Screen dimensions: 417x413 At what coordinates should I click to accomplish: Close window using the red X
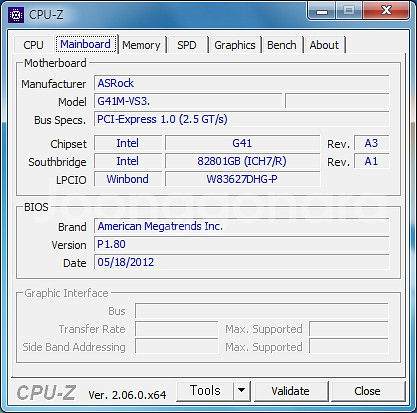click(386, 11)
